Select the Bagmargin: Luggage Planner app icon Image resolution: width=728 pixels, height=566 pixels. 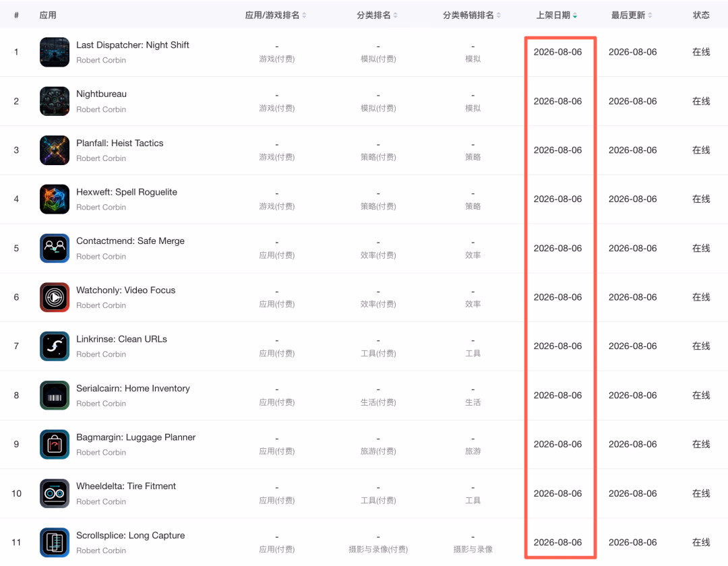tap(55, 445)
